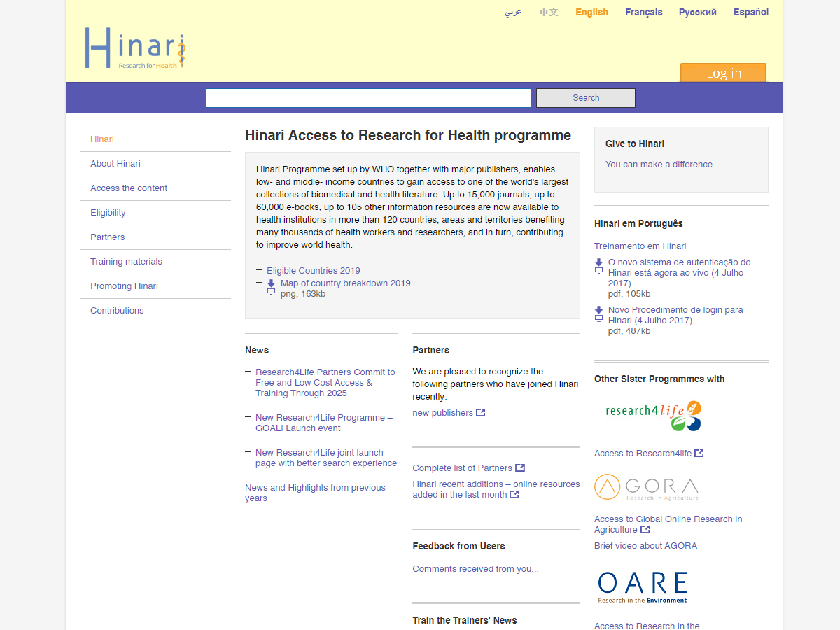
Task: Click download icon beside O novo sistema de autenticação
Action: tap(598, 263)
